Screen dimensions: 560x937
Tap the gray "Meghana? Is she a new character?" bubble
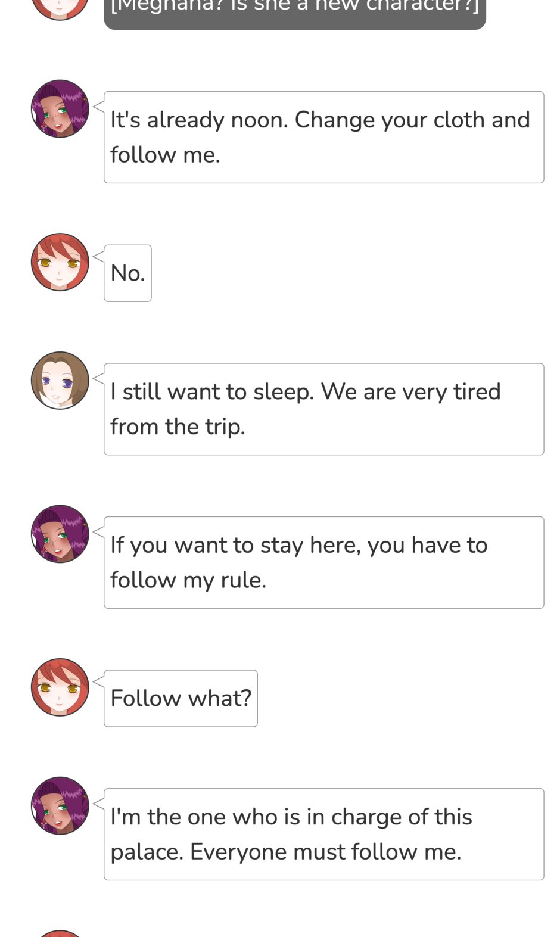(x=294, y=12)
